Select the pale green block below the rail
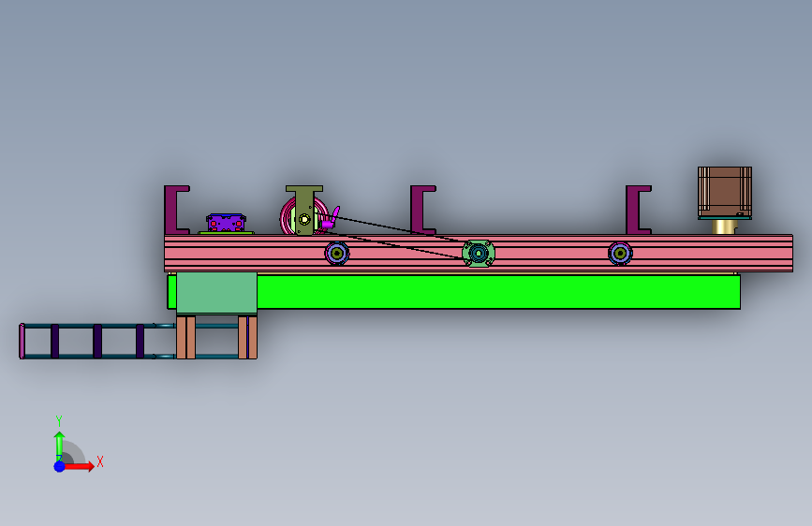The image size is (812, 526). coord(216,293)
